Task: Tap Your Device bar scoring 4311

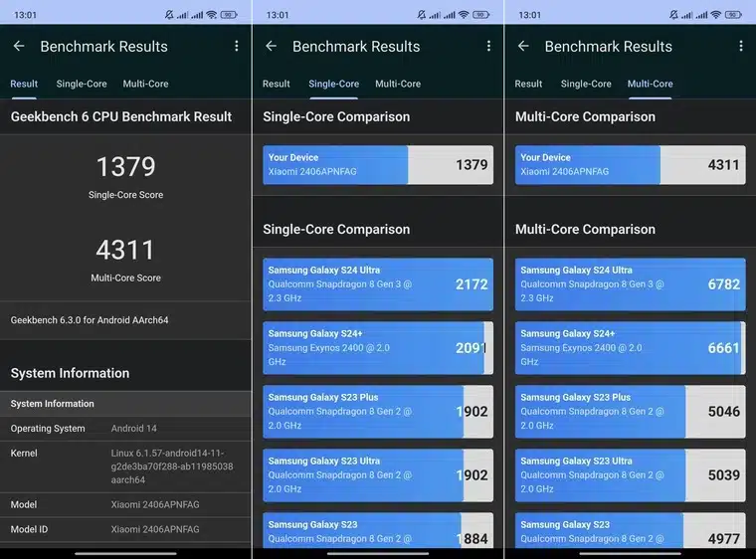Action: [x=630, y=165]
